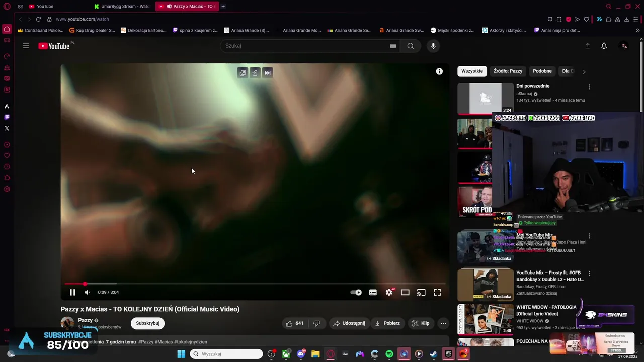Open Epic Games from the taskbar

tap(448, 354)
